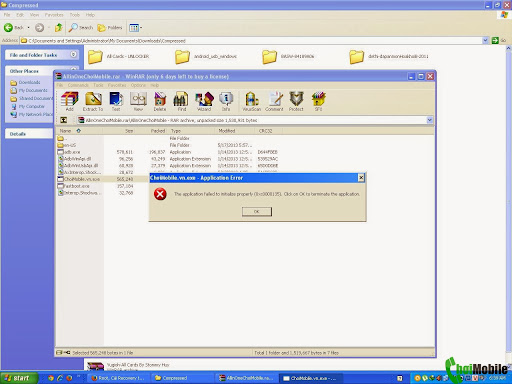Click the Protect toolbar icon
Screen dimensions: 512x384
296,101
